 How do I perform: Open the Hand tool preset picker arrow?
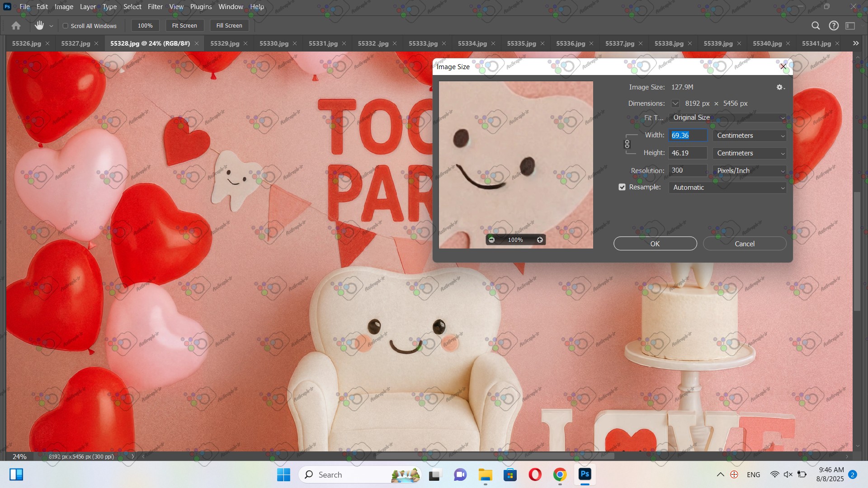click(x=51, y=26)
